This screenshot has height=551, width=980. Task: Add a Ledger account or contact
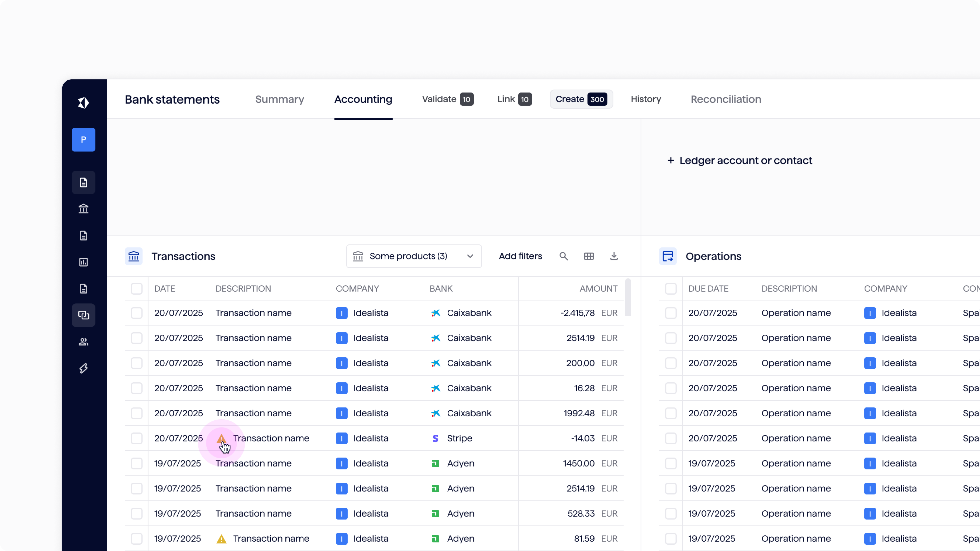(740, 160)
